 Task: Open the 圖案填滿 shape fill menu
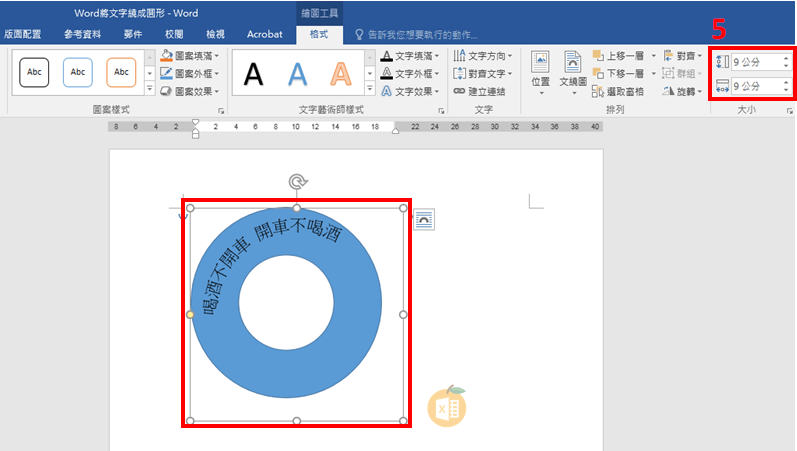point(189,56)
